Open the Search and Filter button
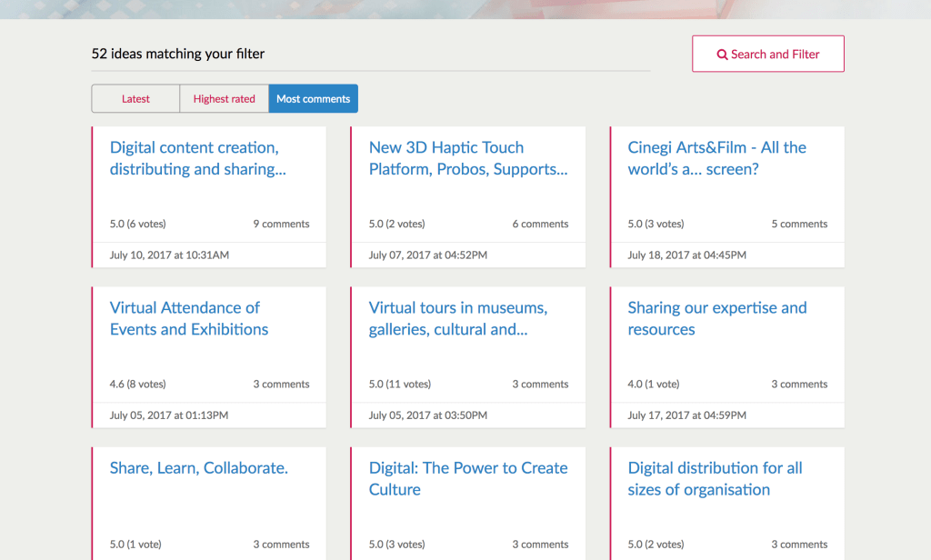 coord(767,54)
